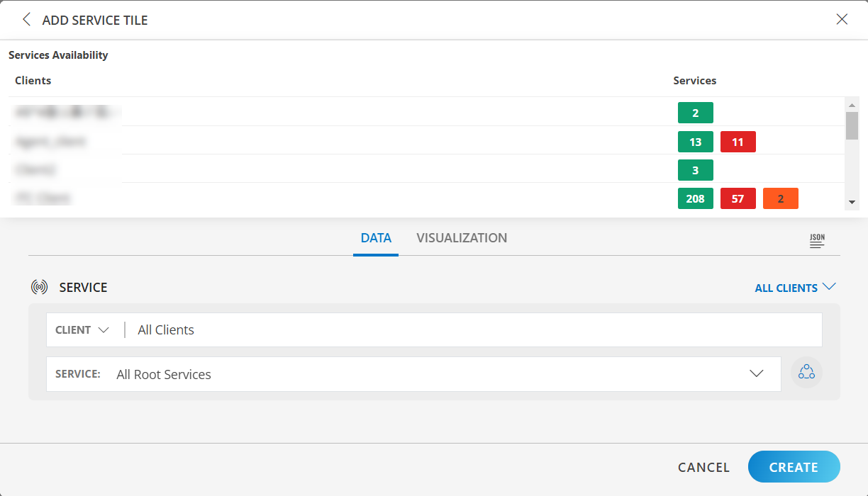Click the back arrow beside ADD SERVICE TILE
868x496 pixels.
[x=26, y=20]
